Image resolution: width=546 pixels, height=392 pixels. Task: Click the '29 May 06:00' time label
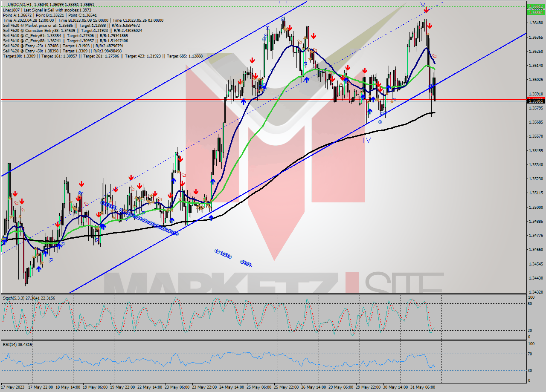tap(341, 387)
